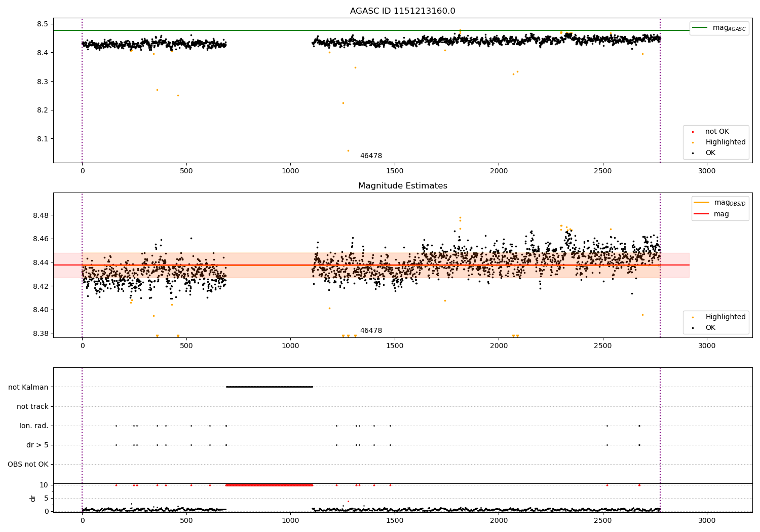This screenshot has height=532, width=760.
Task: Select the 'Ion. rad.' row label
Action: pos(34,426)
